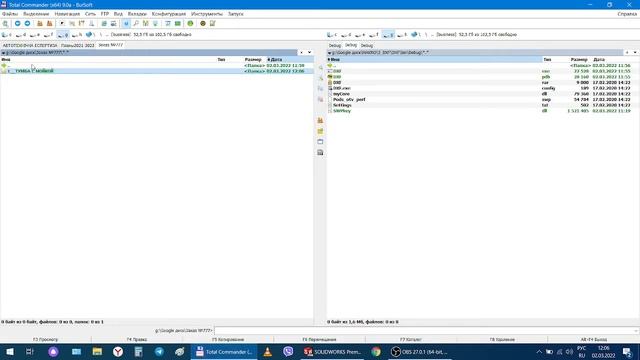Viewport: 640px width, 360px height.
Task: Select drive h in the right panel drive bar
Action: tap(402, 35)
